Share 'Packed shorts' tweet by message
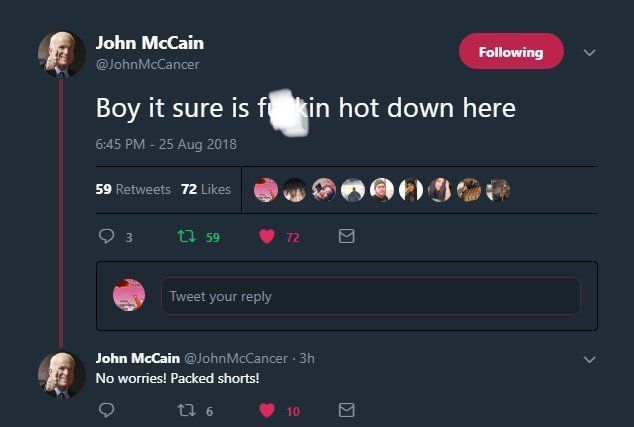Screen dimensions: 634x427 346,410
